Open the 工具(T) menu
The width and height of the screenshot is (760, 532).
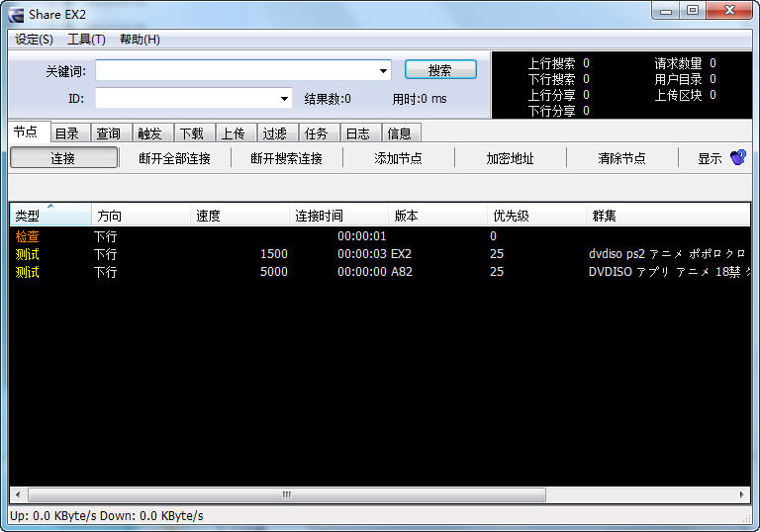[86, 40]
